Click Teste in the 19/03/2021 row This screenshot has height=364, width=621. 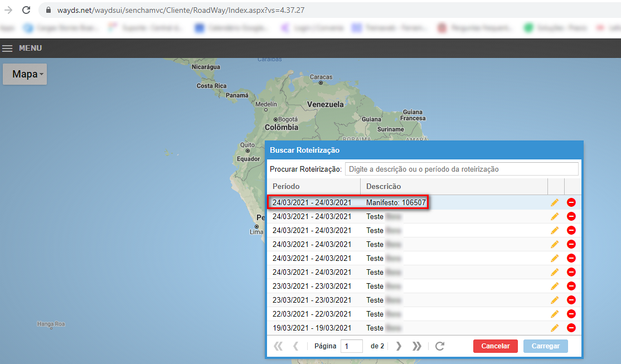point(375,328)
